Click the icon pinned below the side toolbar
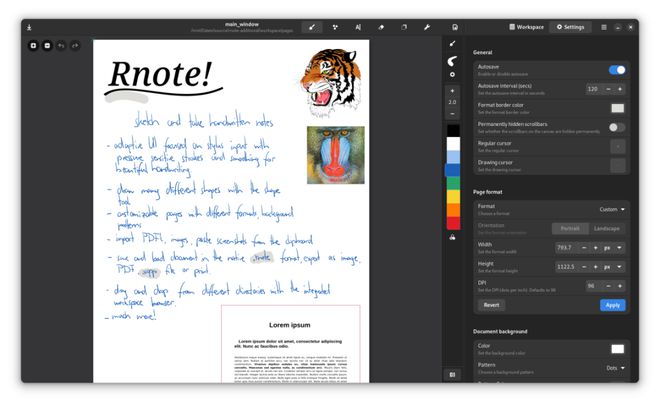Screen dimensions: 660x406 point(452,374)
